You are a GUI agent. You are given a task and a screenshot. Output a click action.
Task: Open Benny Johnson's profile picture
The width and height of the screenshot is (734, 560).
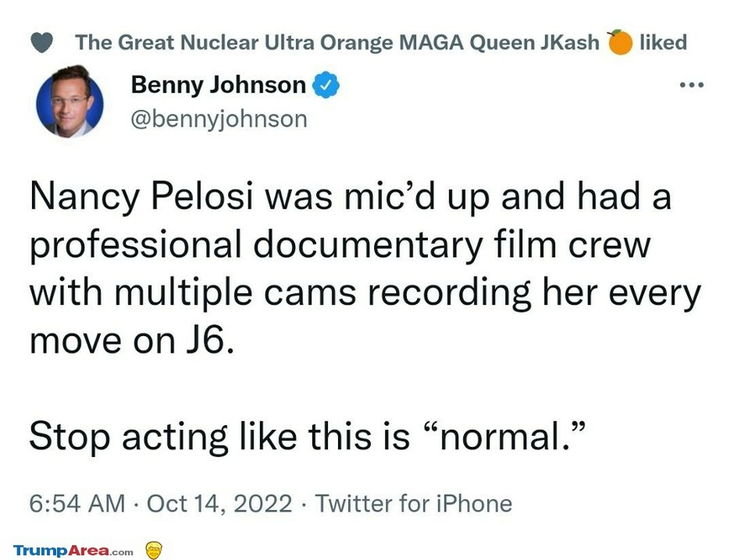[x=70, y=101]
